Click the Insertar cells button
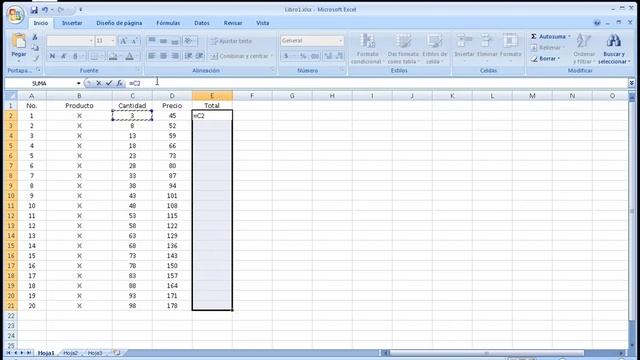 [x=464, y=48]
